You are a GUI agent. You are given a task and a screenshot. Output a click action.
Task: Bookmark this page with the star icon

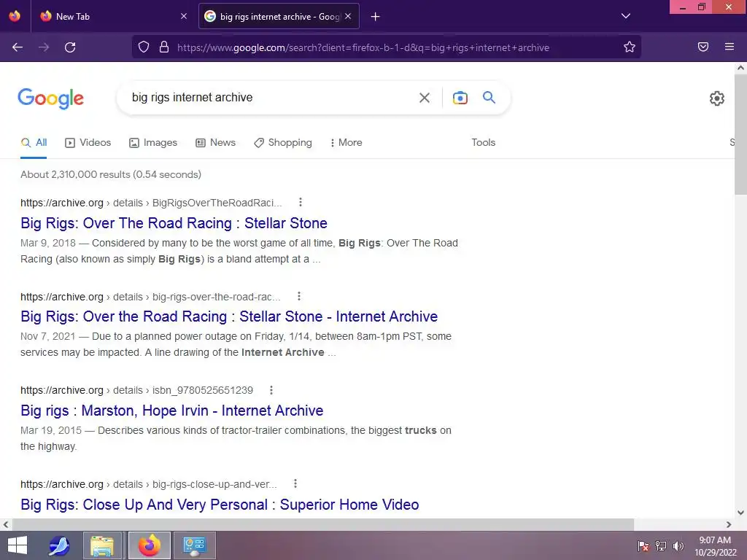pos(630,47)
